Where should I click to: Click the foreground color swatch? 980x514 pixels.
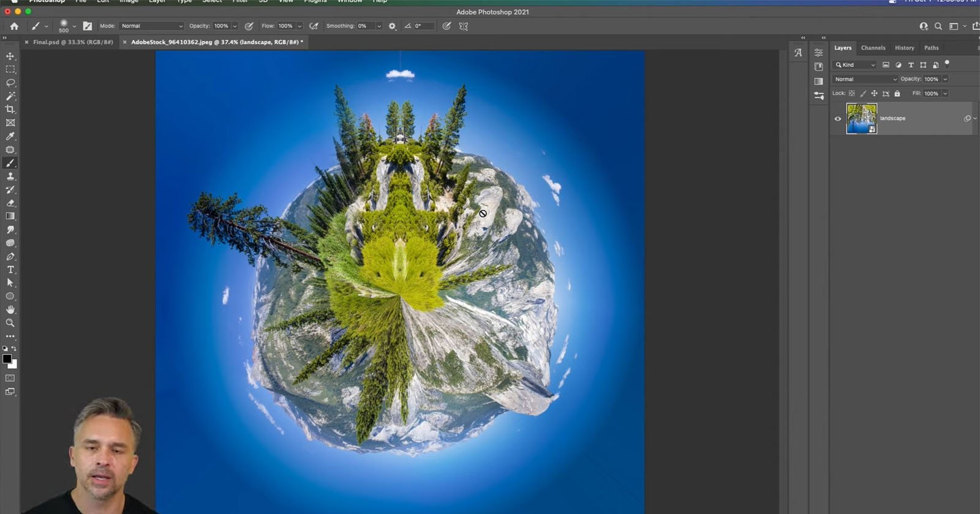[x=7, y=359]
